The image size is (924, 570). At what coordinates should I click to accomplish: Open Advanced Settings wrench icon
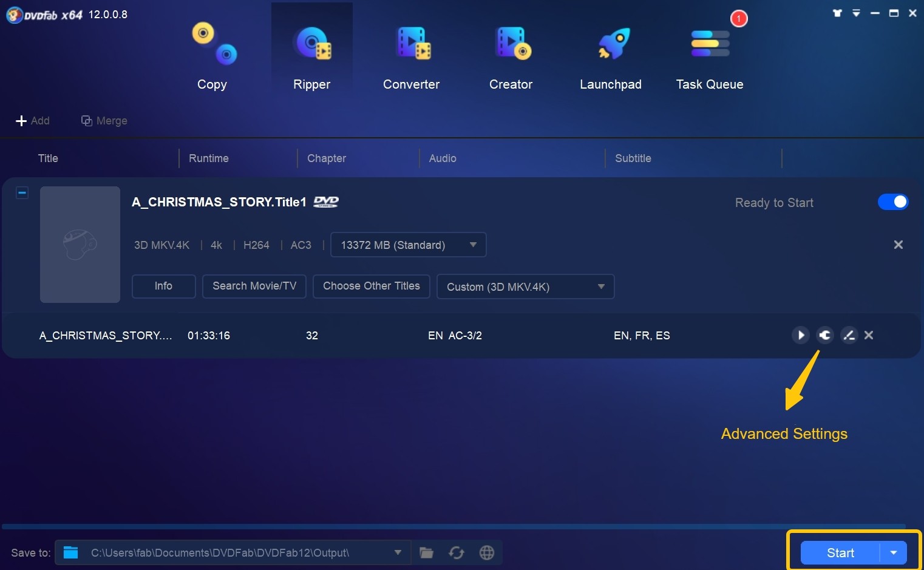[x=825, y=335]
